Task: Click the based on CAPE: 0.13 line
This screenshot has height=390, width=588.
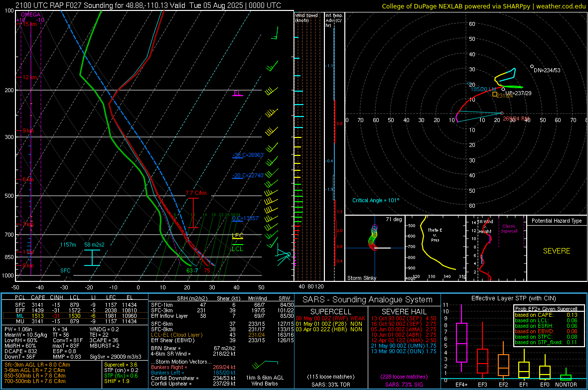Action: pos(546,315)
